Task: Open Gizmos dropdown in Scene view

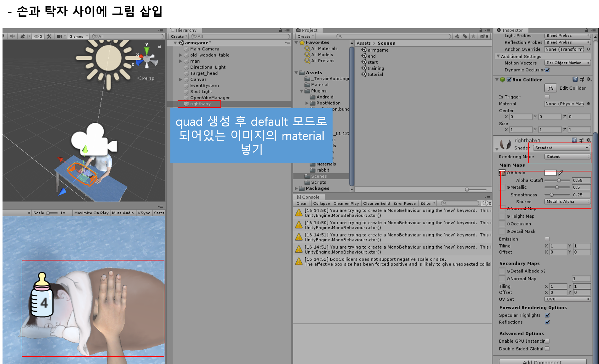Action: (78, 36)
